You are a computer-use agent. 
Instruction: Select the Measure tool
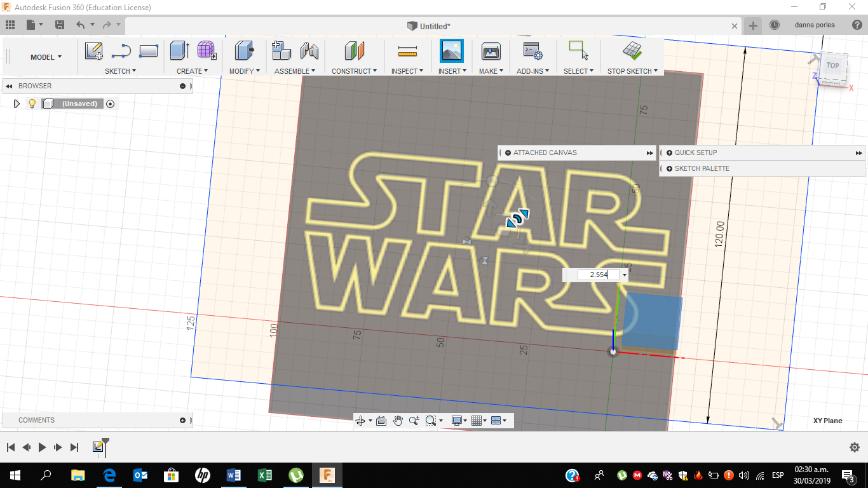pyautogui.click(x=407, y=51)
